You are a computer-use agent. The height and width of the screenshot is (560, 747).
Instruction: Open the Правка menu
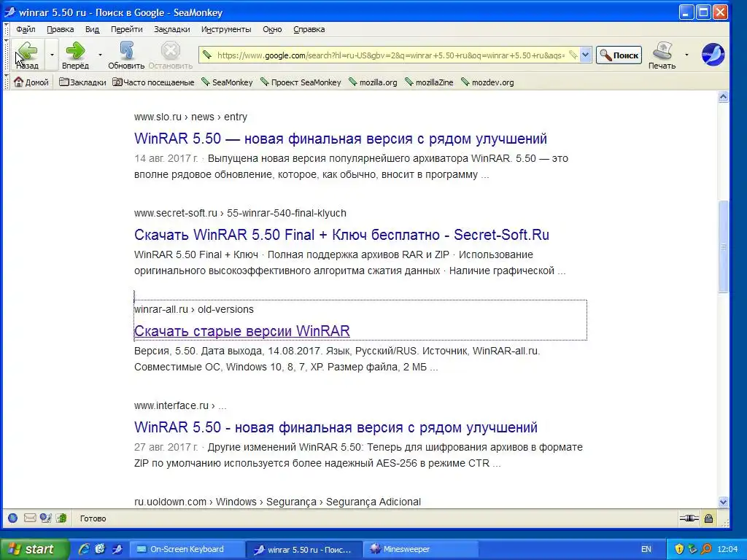coord(60,29)
